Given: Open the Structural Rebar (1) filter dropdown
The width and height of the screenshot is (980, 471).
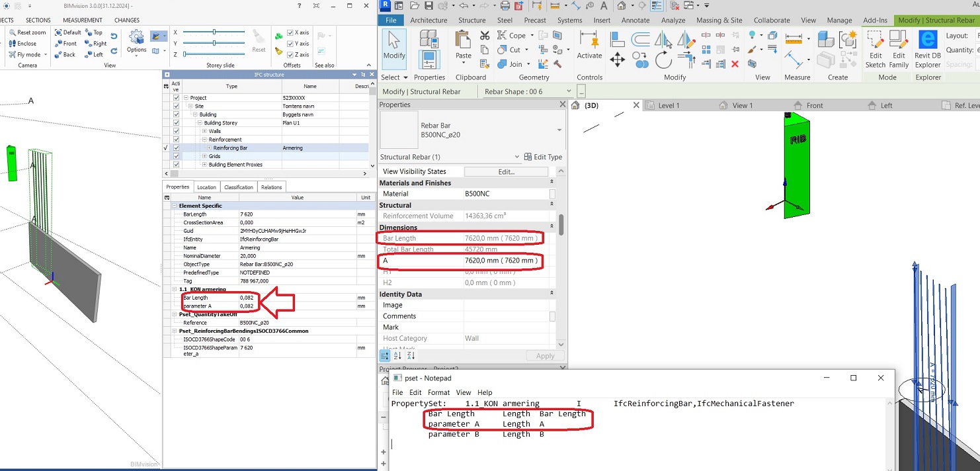Looking at the screenshot, I should coord(517,157).
